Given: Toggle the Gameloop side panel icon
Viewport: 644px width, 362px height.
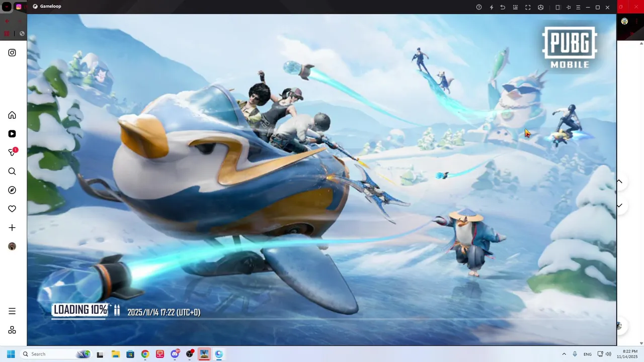Looking at the screenshot, I should tap(558, 7).
